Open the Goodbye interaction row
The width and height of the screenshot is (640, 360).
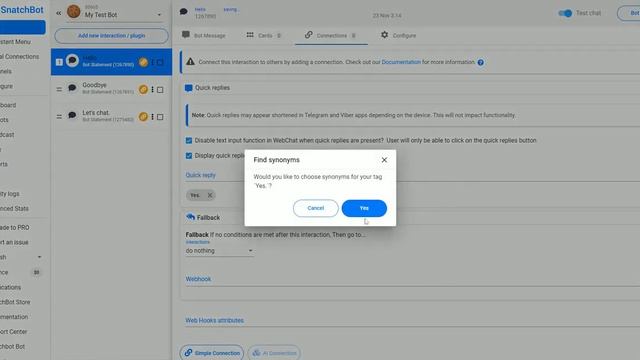pyautogui.click(x=111, y=89)
